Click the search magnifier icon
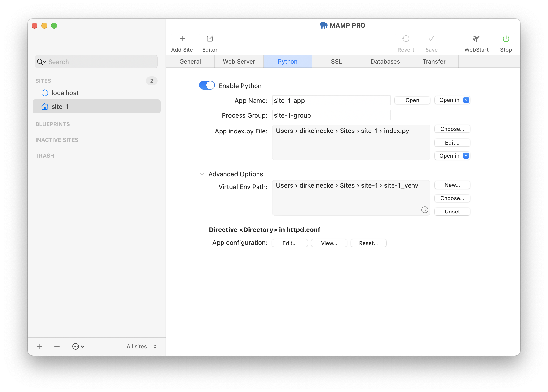Screen dimensions: 548x392 [x=41, y=62]
